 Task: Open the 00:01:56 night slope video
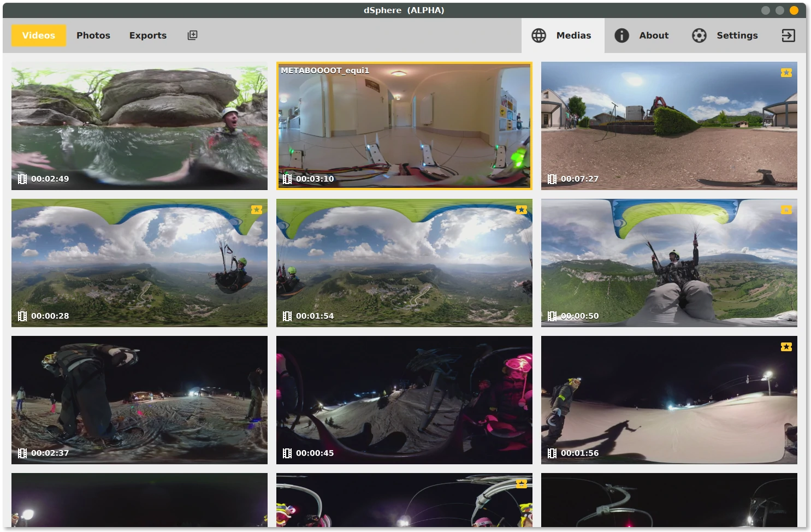point(669,400)
